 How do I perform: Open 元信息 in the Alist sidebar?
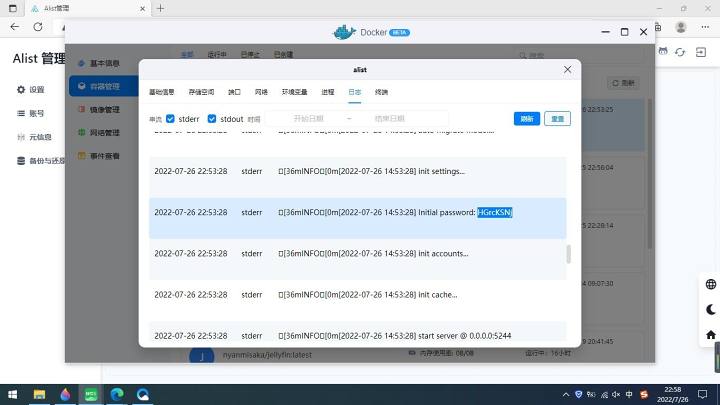(34, 137)
